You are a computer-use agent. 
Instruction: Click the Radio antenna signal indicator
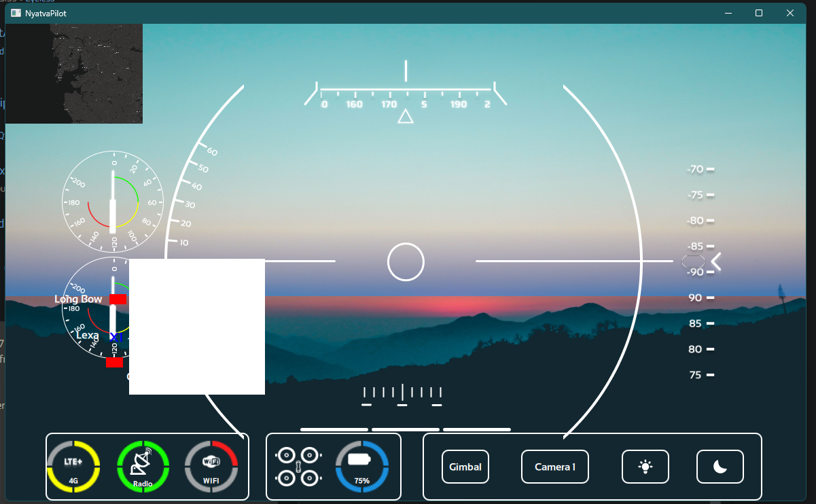(143, 466)
